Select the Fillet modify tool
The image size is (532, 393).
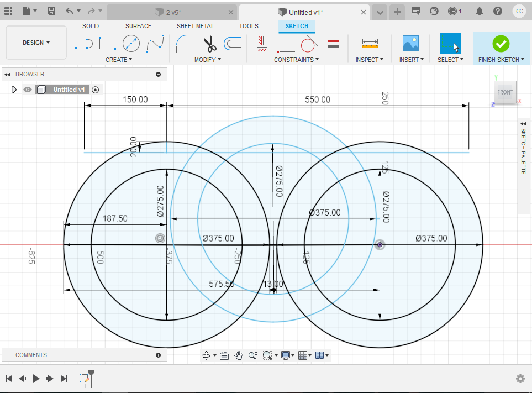[185, 44]
